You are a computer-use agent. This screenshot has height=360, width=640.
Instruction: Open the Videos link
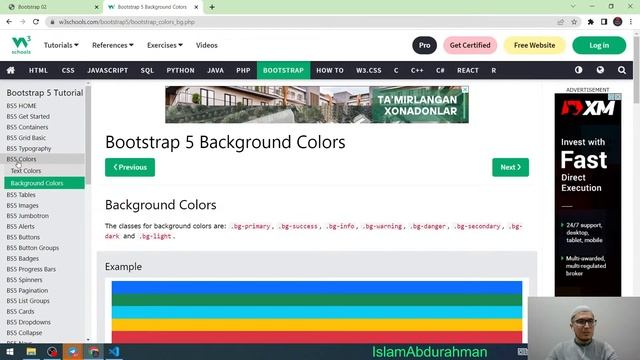pyautogui.click(x=207, y=45)
